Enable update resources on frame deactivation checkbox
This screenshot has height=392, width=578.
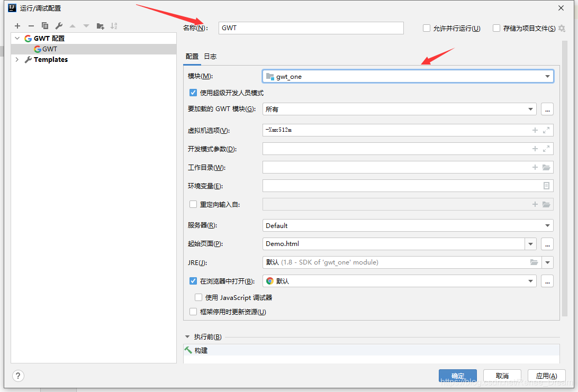[193, 312]
